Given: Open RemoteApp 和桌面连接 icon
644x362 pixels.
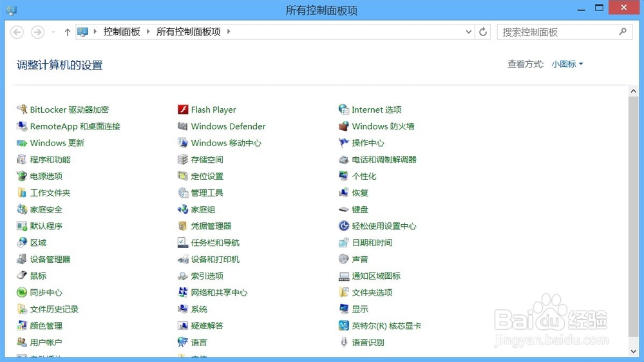Looking at the screenshot, I should (x=22, y=126).
